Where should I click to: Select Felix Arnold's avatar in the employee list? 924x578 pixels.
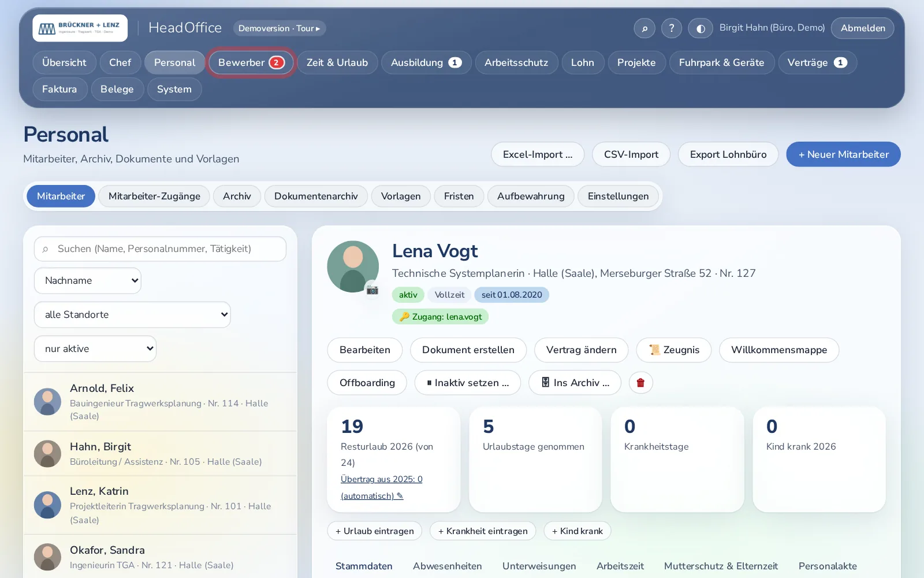coord(47,402)
